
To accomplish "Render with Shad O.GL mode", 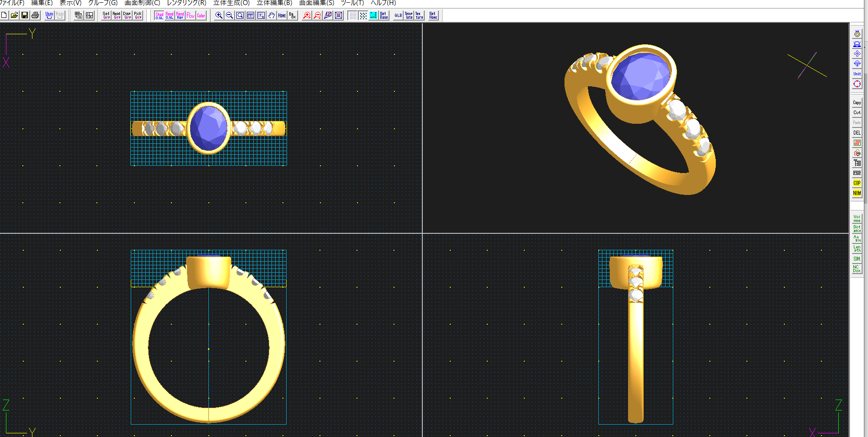I will (x=160, y=16).
